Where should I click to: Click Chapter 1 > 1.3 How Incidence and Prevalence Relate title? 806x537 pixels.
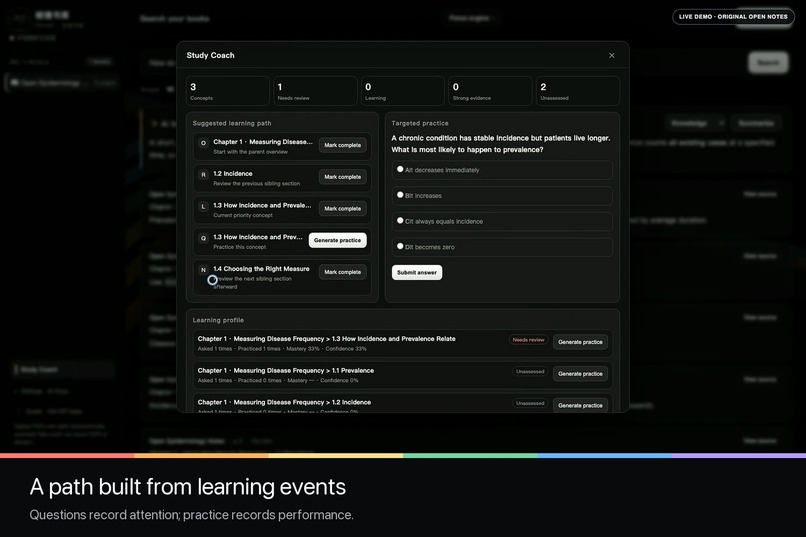(x=326, y=339)
